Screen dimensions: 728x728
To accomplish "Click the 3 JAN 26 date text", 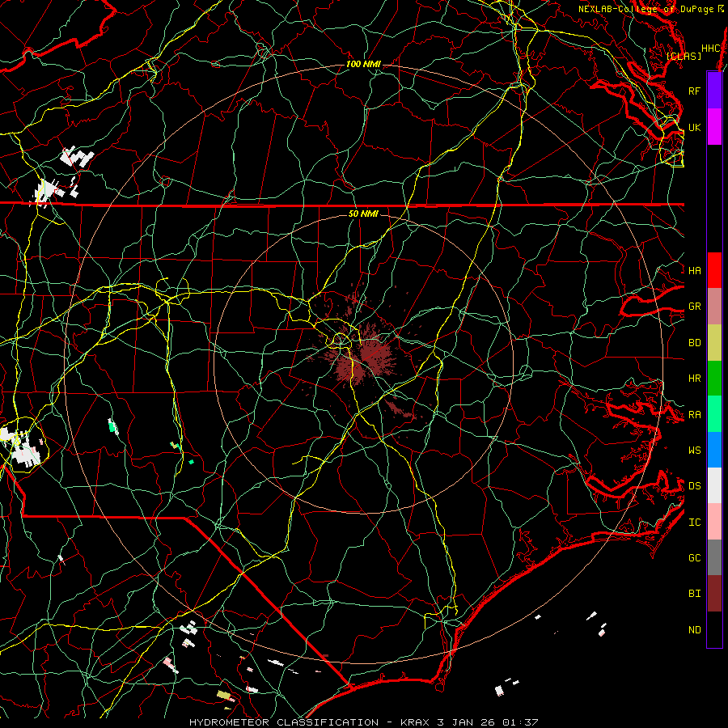I will coord(467,722).
